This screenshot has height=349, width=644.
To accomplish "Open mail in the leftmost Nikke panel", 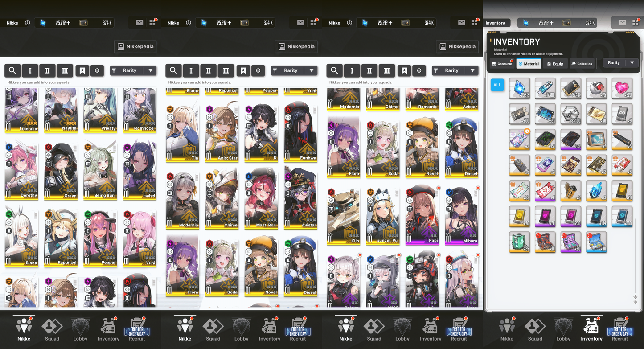I will point(139,23).
